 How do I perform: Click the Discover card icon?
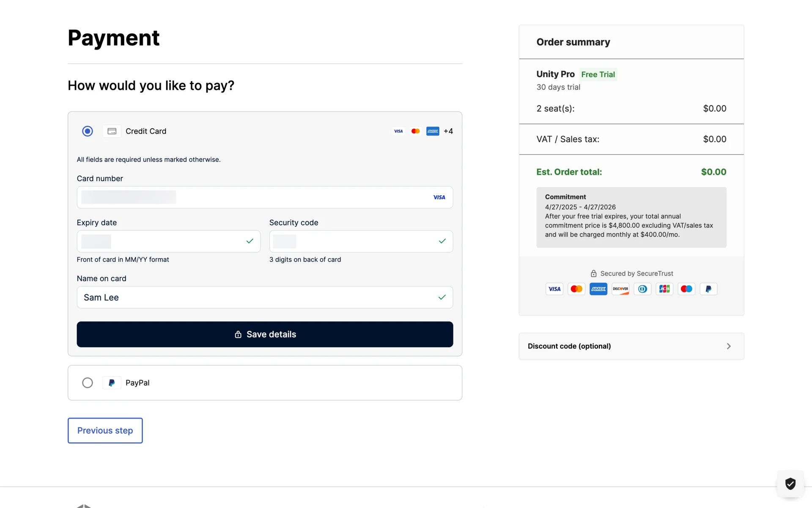[x=620, y=289]
